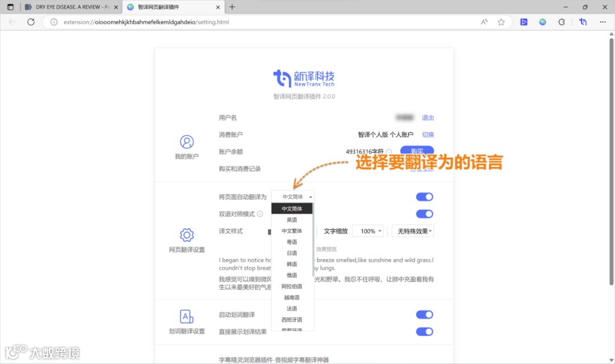Open the tab actions menu icon
615x364 pixels.
(x=10, y=7)
